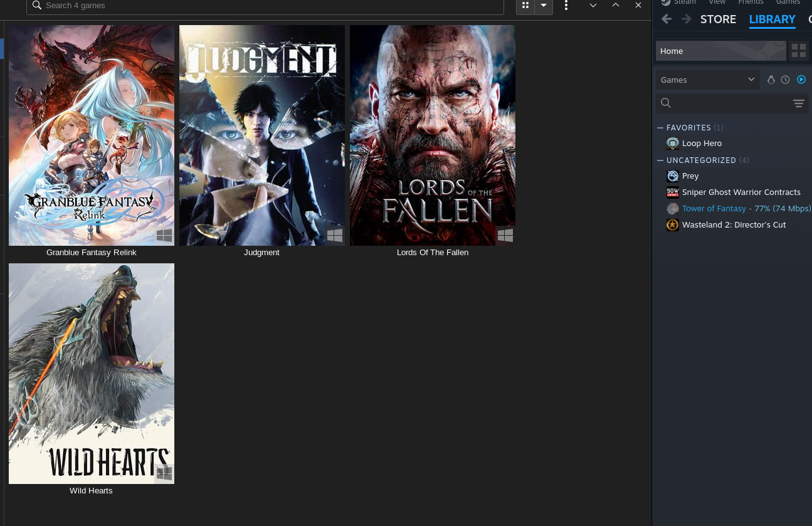This screenshot has height=526, width=812.
Task: Select Wasteland 2: Director's Cut
Action: (734, 225)
